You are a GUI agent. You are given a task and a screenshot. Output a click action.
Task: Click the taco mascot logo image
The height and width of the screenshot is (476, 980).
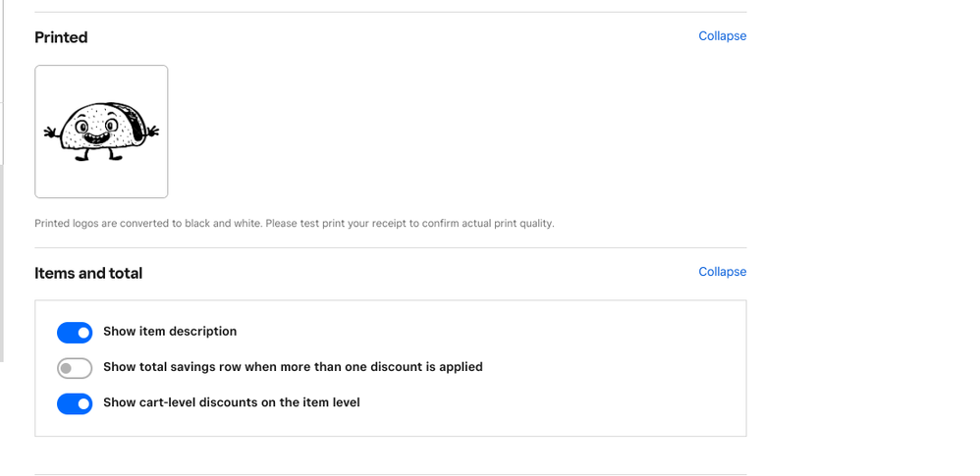[101, 132]
